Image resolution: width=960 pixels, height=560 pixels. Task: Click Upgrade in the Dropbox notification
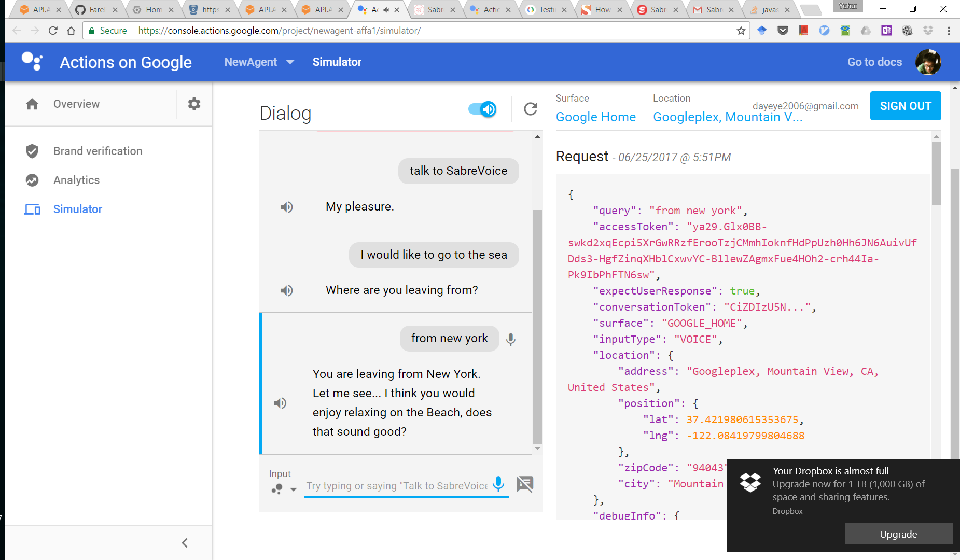click(898, 534)
